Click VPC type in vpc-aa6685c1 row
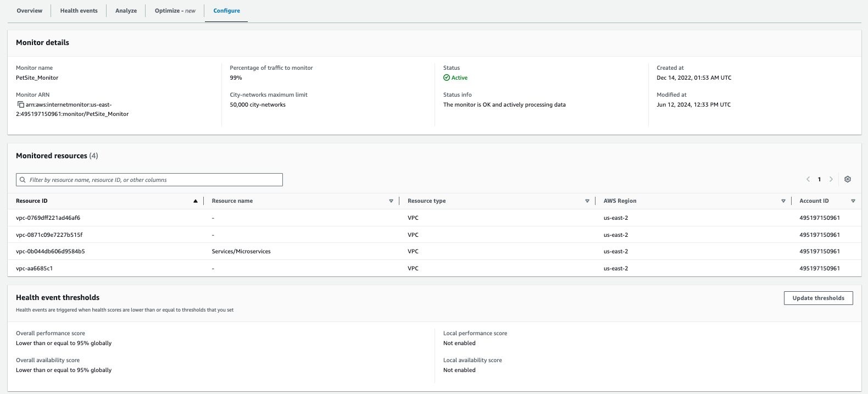Viewport: 868px width, 394px height. tap(413, 268)
